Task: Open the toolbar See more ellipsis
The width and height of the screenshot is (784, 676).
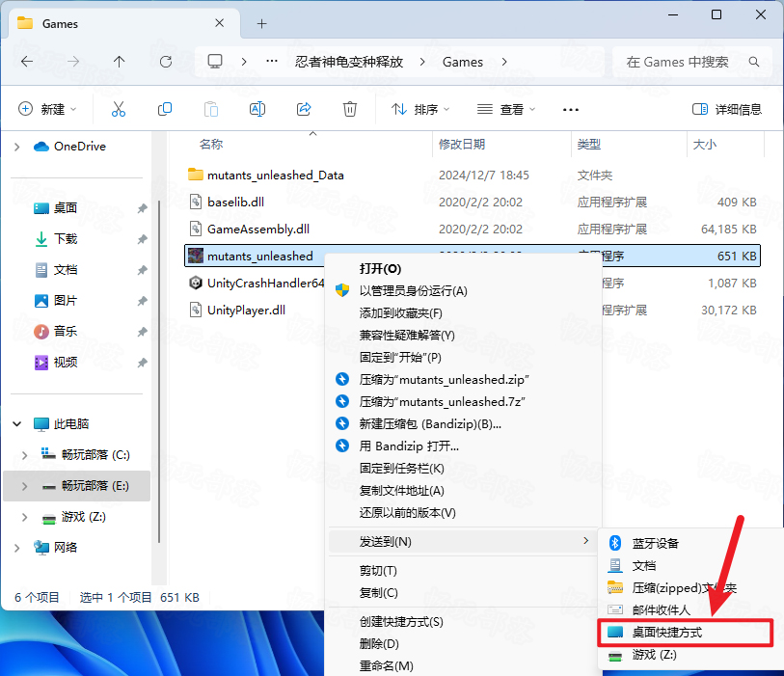Action: pyautogui.click(x=571, y=110)
